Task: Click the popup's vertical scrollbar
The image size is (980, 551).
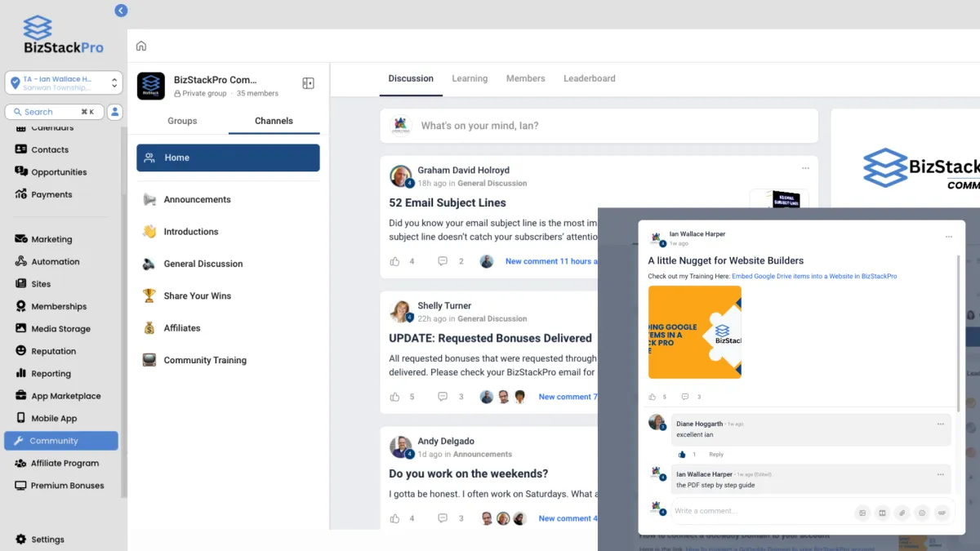Action: (959, 333)
